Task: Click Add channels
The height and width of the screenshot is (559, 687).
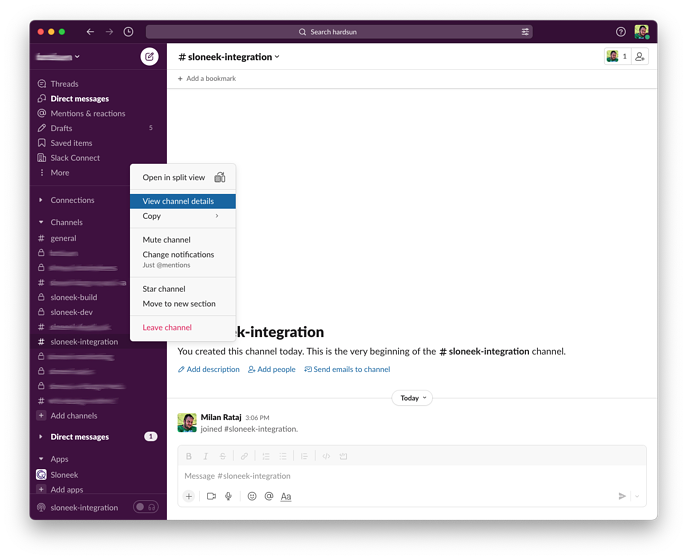Action: pos(74,416)
